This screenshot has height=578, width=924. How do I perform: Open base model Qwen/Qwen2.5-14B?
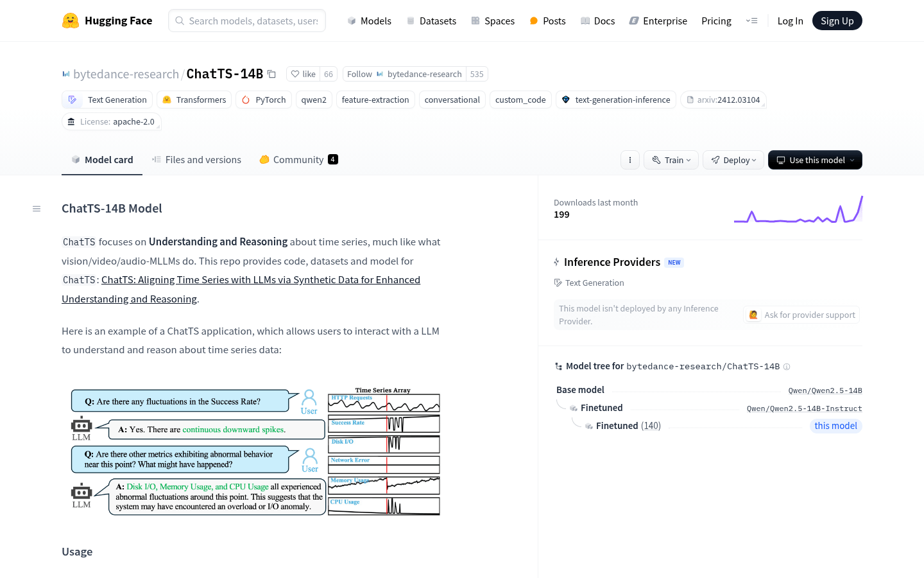(x=825, y=390)
